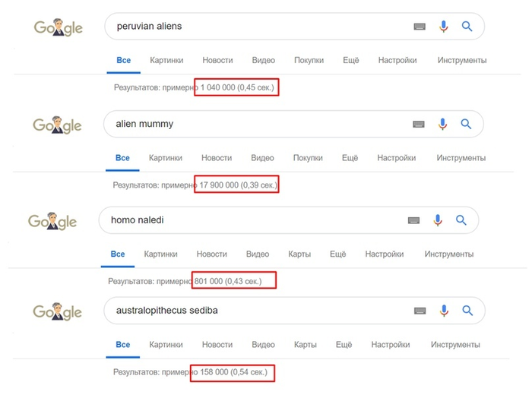Click the magnifier icon beside "alien mummy"
This screenshot has width=532, height=398.
(467, 124)
